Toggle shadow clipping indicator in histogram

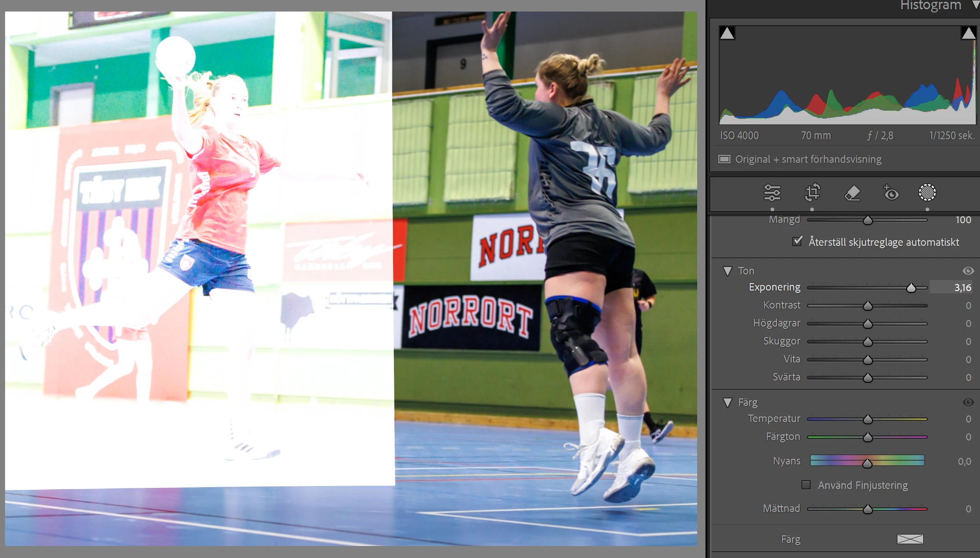click(727, 33)
